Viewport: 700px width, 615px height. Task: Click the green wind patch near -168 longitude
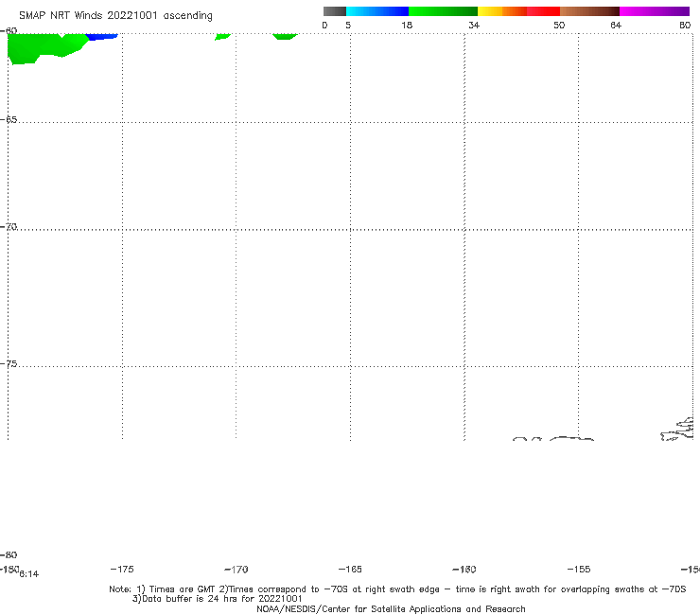(285, 36)
